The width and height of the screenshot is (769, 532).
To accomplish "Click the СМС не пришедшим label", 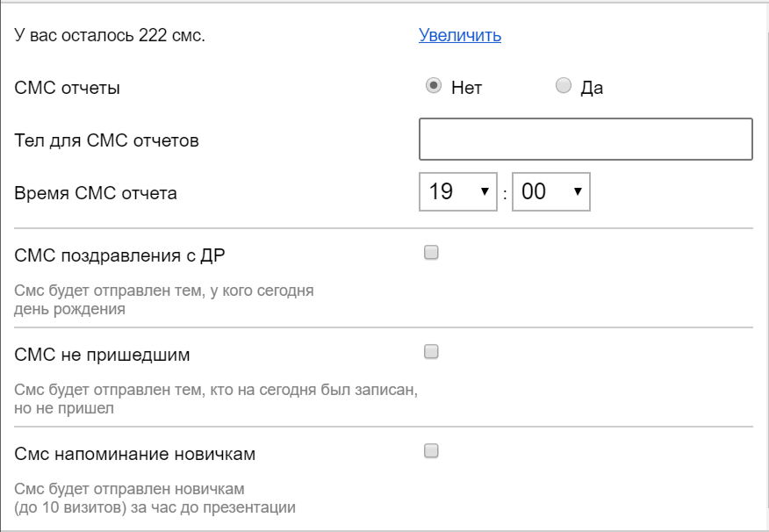I will click(103, 355).
